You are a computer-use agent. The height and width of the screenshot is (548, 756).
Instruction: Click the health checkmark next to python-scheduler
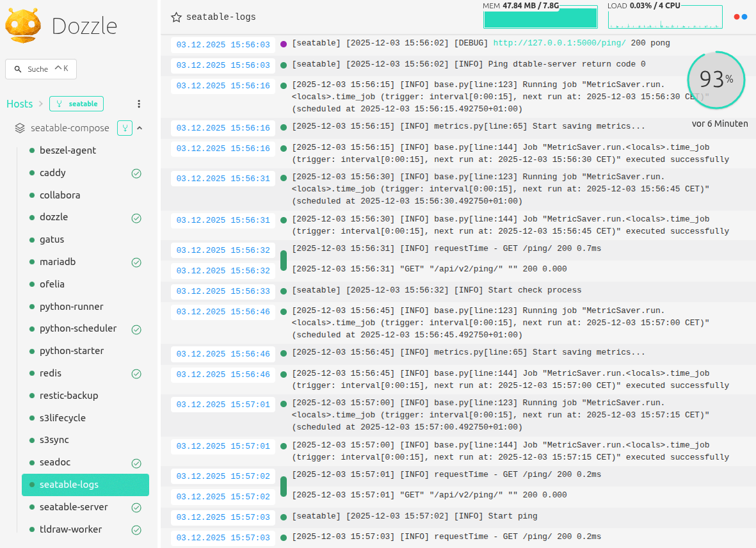pos(136,329)
